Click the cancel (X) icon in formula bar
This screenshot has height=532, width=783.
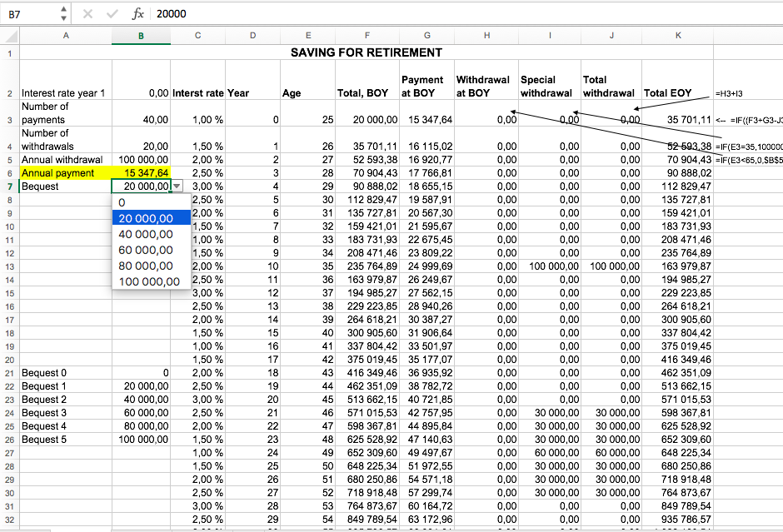coord(88,14)
